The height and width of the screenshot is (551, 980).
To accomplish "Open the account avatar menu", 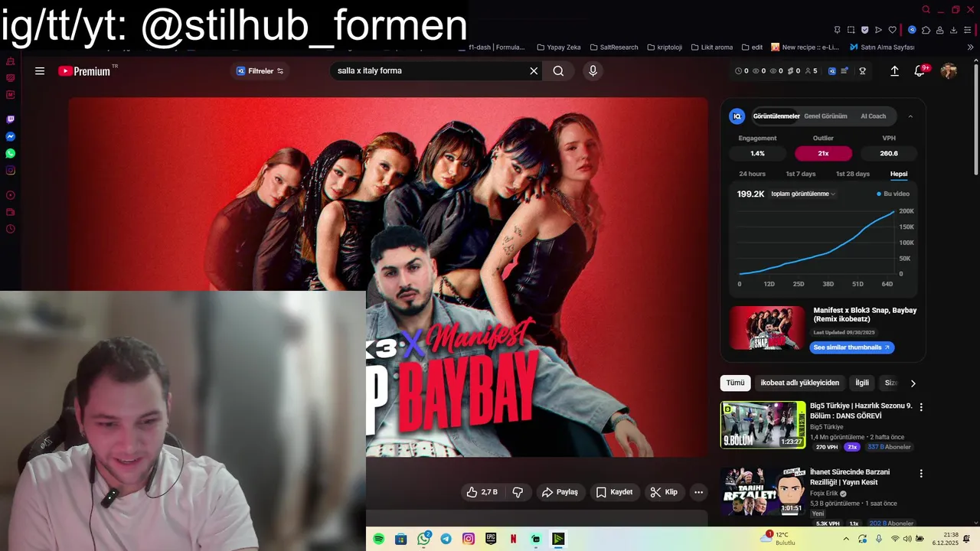I will (949, 71).
